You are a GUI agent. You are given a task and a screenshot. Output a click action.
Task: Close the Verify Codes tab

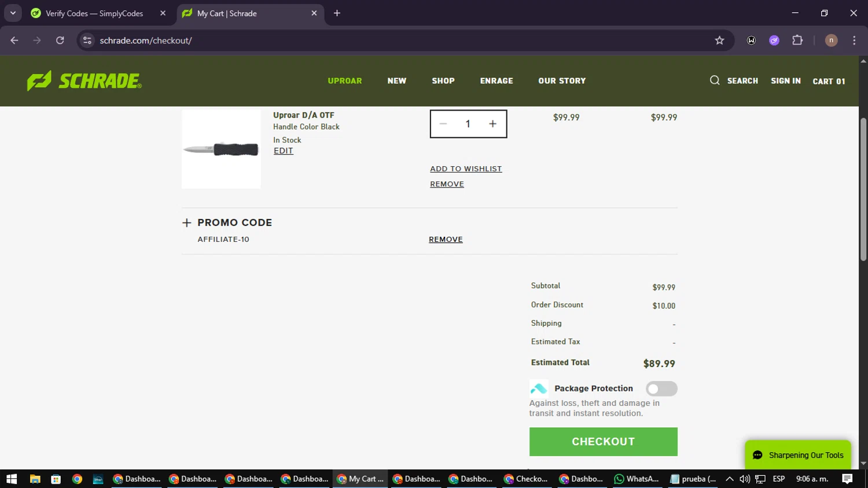coord(163,13)
